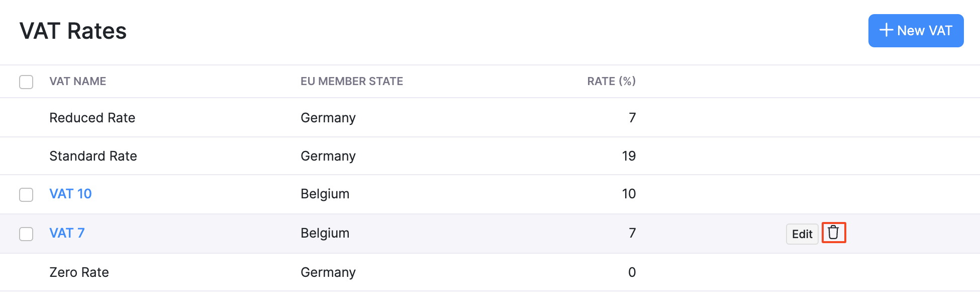Select the Reduced Rate row name
Image resolution: width=980 pixels, height=296 pixels.
click(92, 118)
